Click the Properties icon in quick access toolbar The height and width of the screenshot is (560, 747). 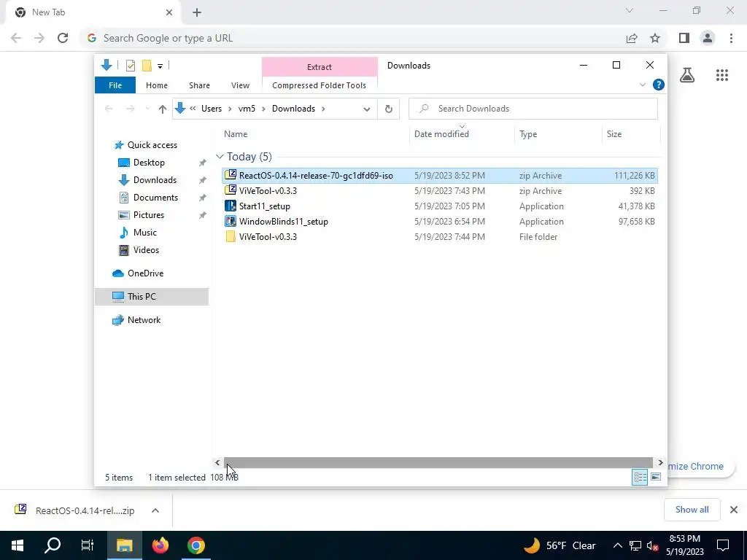coord(130,65)
